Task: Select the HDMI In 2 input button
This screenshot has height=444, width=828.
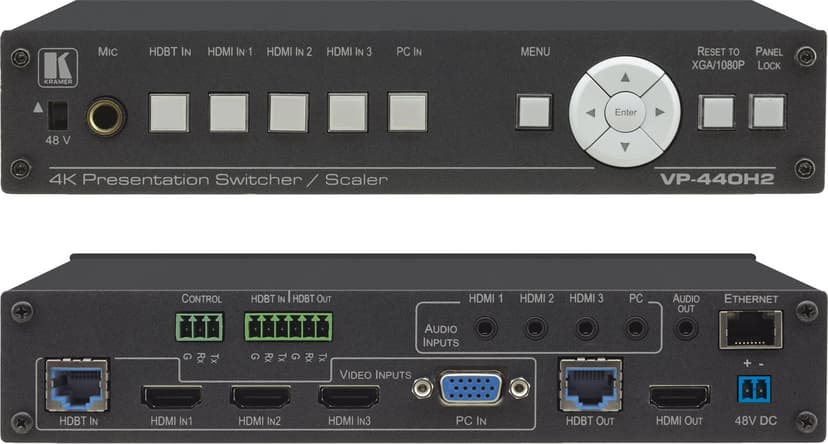Action: (x=288, y=112)
